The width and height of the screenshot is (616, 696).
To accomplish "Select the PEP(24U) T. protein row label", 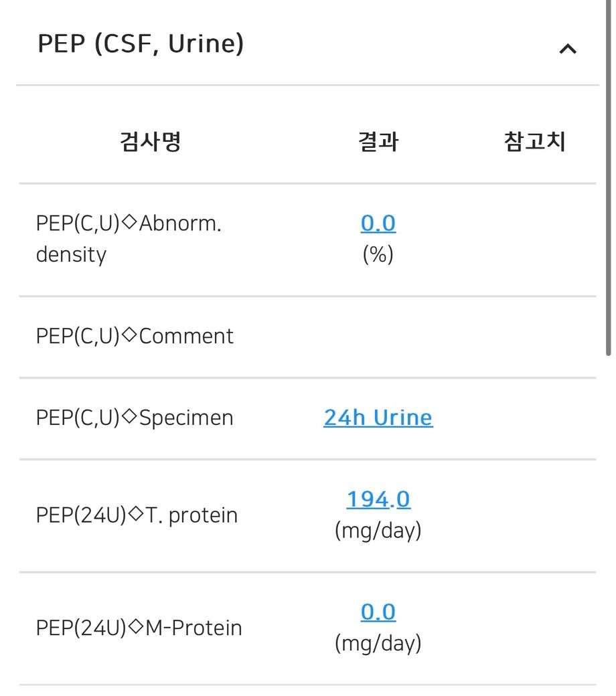I will [137, 515].
